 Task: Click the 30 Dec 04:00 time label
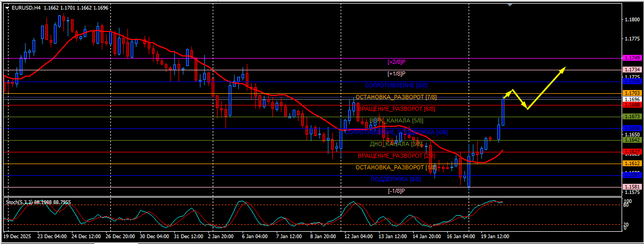point(155,235)
